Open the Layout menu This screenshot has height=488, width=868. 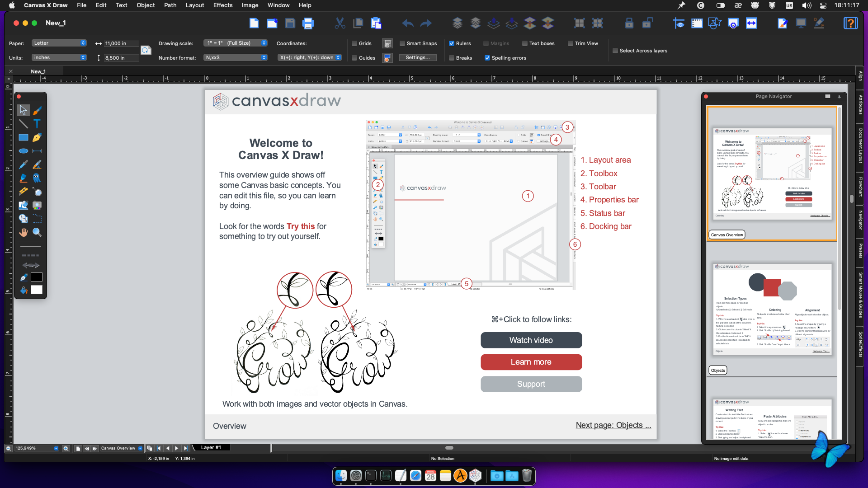coord(194,5)
